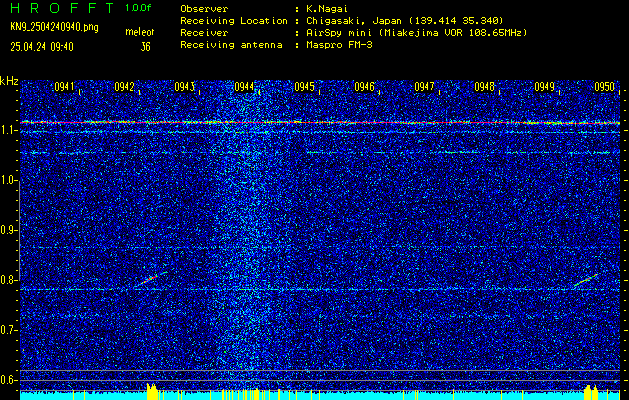Select the Maspro FM-3 antenna text
This screenshot has height=400, width=629.
pyautogui.click(x=339, y=45)
